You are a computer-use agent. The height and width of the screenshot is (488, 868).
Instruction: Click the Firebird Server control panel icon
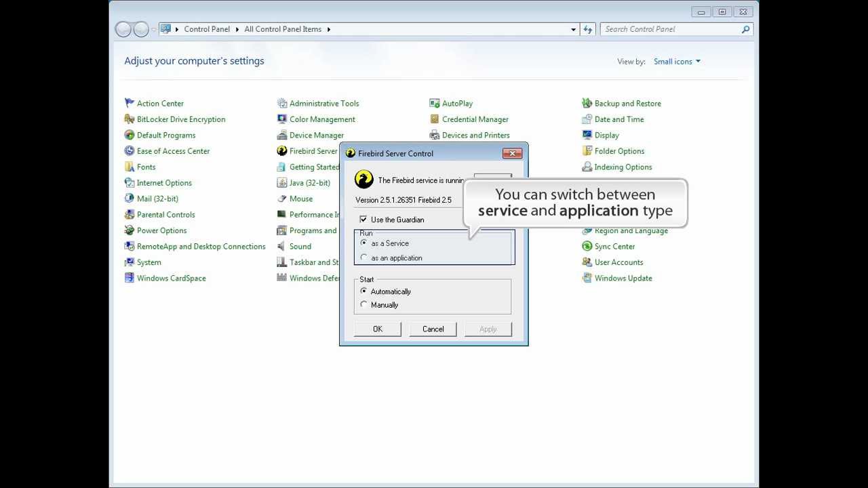pos(282,151)
